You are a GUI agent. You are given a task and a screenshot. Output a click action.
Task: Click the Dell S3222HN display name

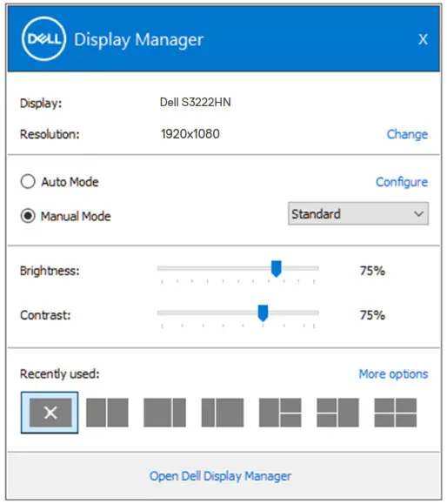[x=196, y=102]
